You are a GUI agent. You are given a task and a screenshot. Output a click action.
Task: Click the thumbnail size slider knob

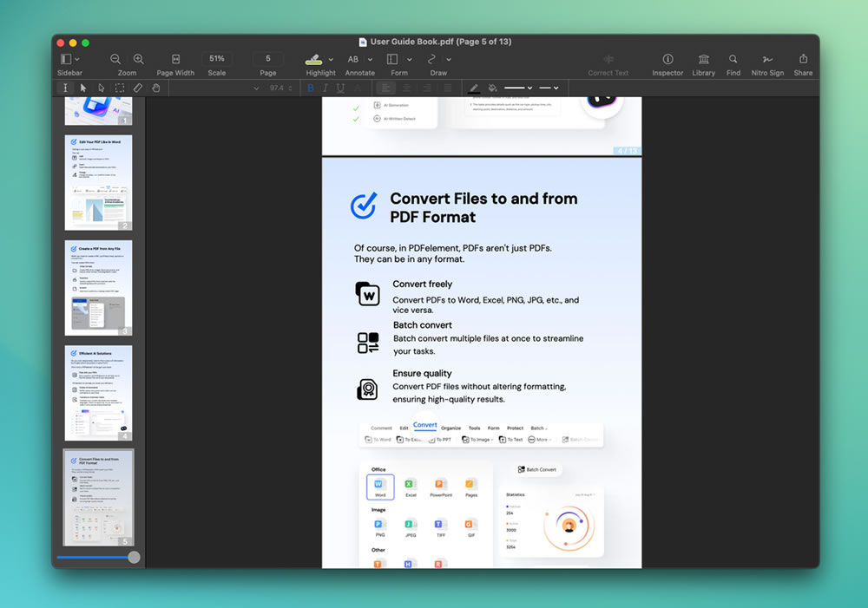[134, 557]
